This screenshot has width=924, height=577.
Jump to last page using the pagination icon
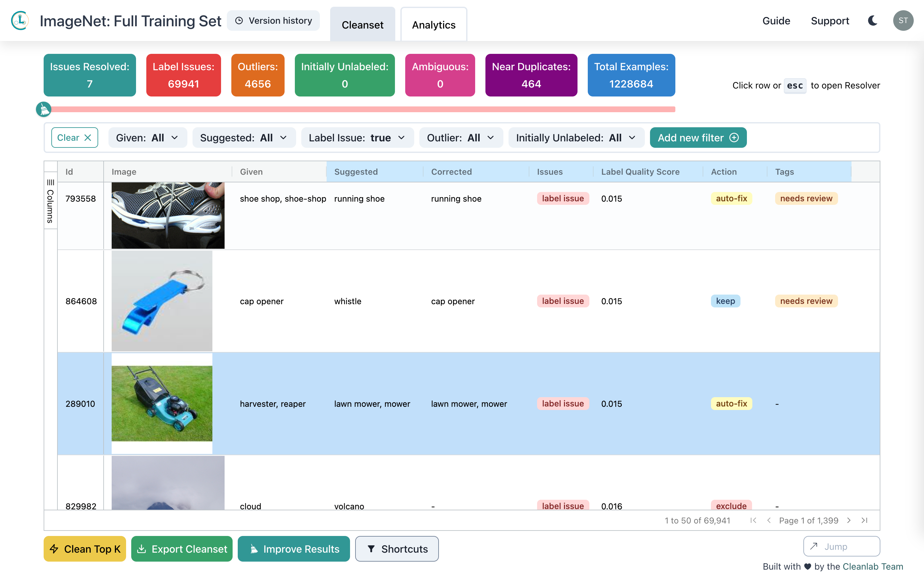tap(864, 520)
